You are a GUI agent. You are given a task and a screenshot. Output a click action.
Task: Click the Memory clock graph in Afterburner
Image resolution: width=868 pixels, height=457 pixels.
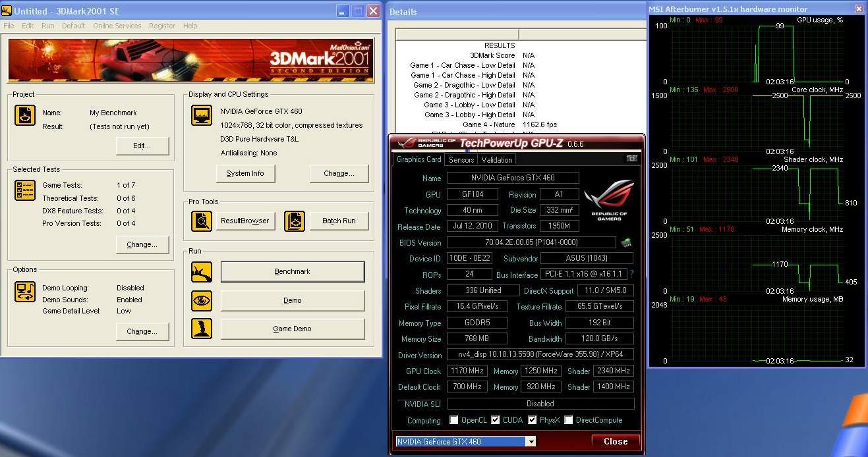pos(756,263)
